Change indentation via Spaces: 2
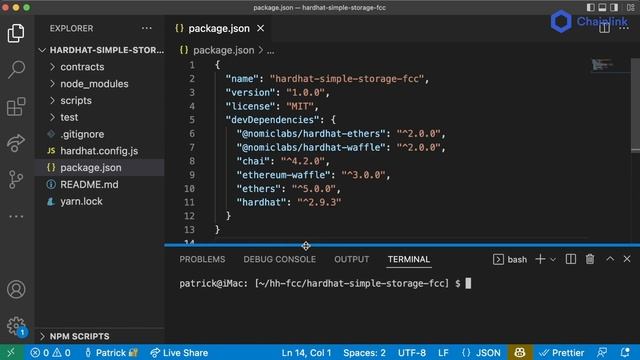 364,353
